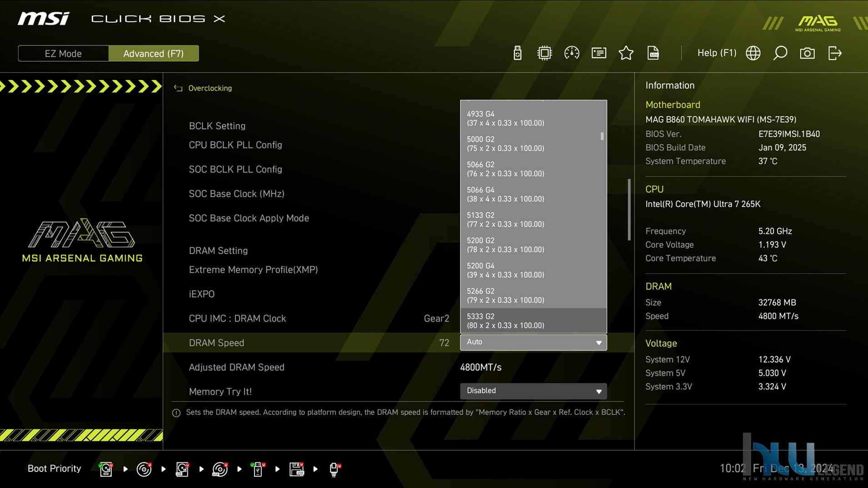This screenshot has width=868, height=488.
Task: Click the System 12V 12.336 V reading
Action: click(x=774, y=359)
